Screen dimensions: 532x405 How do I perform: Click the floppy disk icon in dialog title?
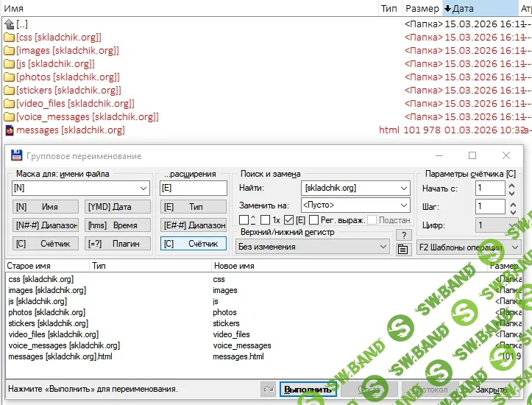[x=16, y=156]
